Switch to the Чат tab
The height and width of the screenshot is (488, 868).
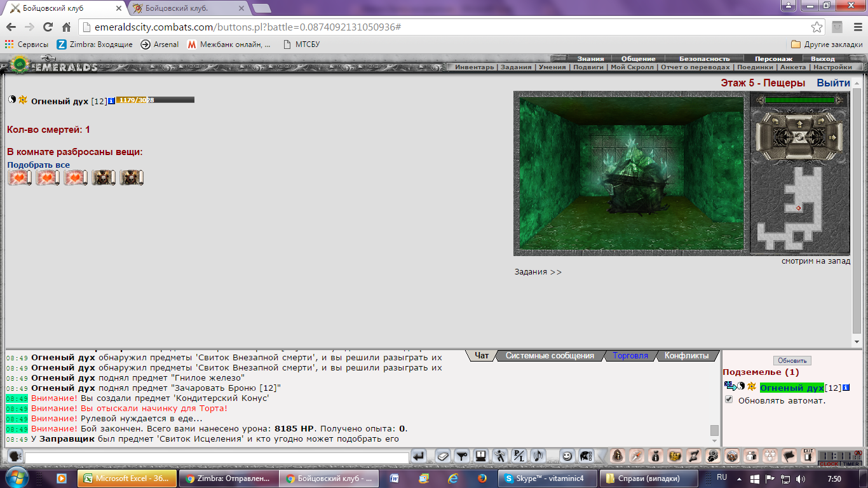[482, 356]
